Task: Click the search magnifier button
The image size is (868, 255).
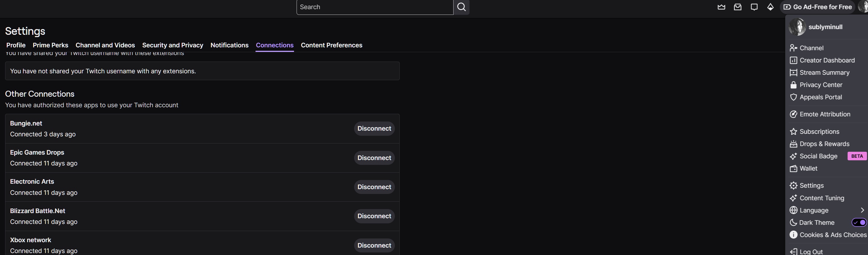Action: pos(461,7)
